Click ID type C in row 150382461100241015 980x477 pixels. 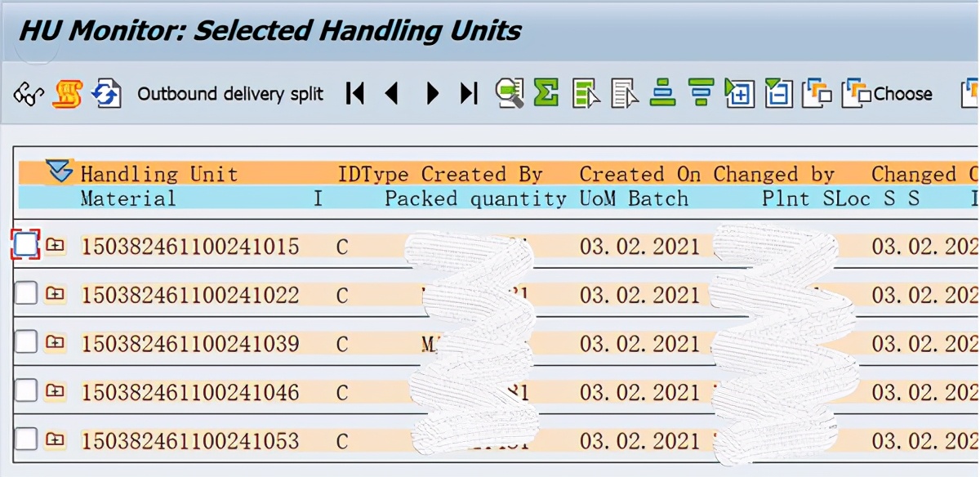pos(342,246)
